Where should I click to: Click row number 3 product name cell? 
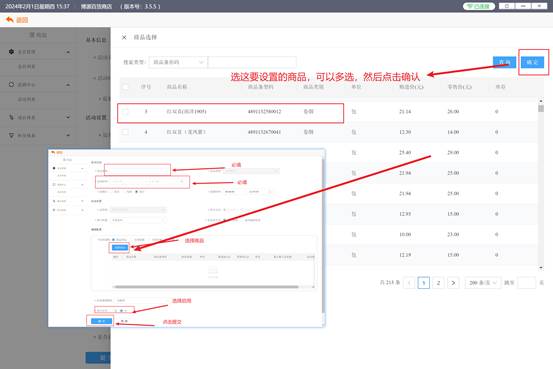186,112
